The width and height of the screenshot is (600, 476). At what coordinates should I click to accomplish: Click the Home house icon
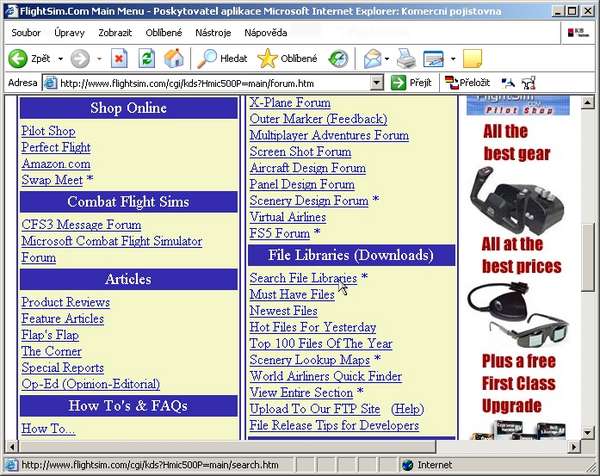tap(174, 59)
